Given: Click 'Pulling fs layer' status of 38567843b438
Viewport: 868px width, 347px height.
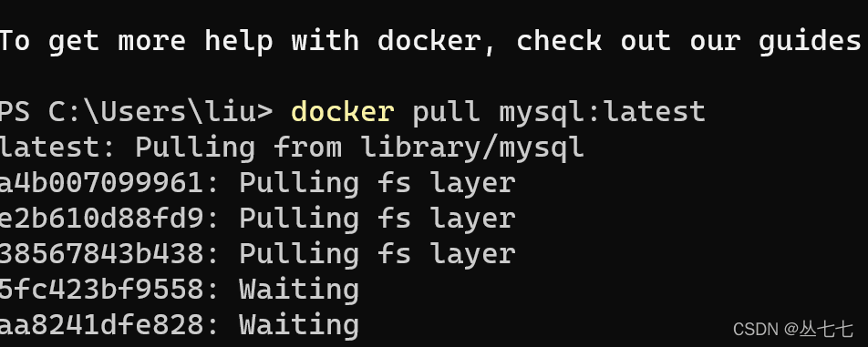Looking at the screenshot, I should 377,255.
